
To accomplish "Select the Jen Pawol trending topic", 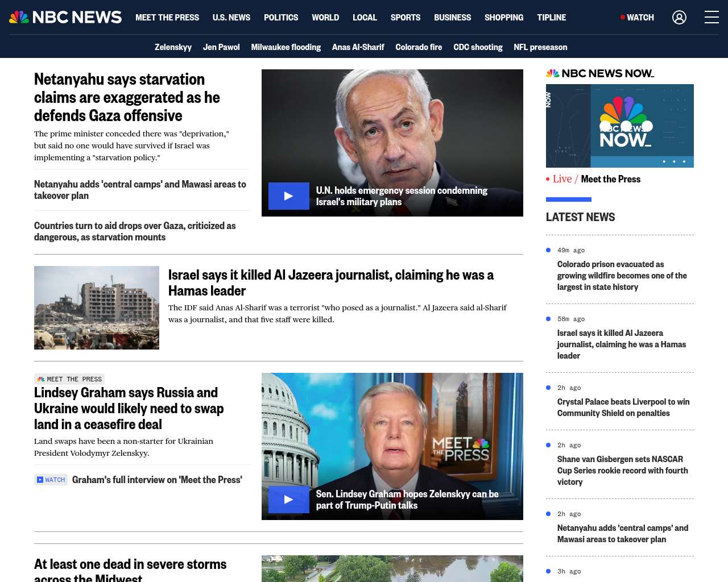I will (221, 47).
